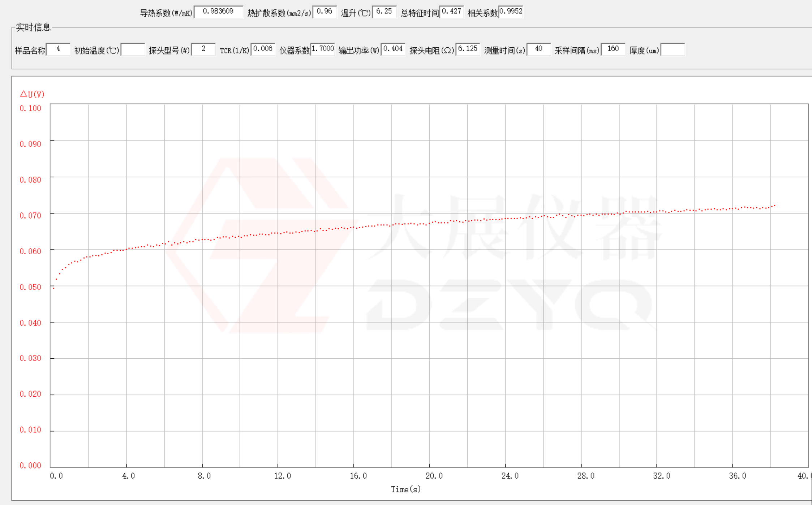Screen dimensions: 812x505
Task: Select the temperature rise (温升) field
Action: pyautogui.click(x=384, y=12)
